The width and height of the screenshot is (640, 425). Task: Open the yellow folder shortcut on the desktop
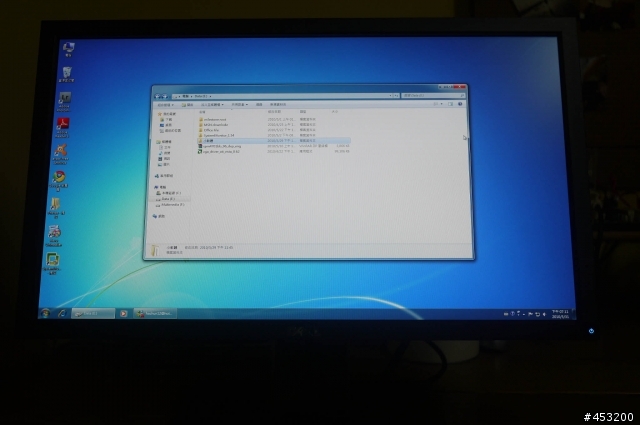(x=56, y=208)
